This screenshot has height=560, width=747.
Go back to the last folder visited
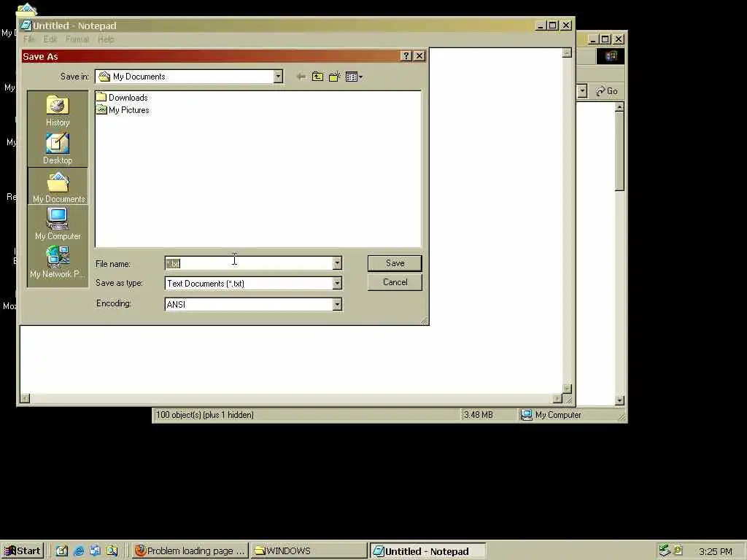coord(301,77)
